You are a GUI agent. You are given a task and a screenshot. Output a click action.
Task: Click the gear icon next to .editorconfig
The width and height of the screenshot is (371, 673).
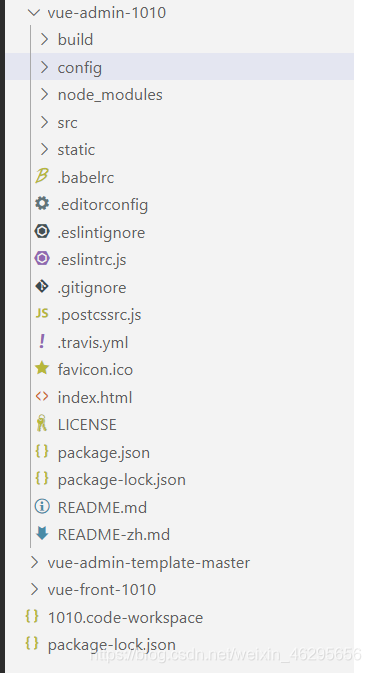(42, 203)
